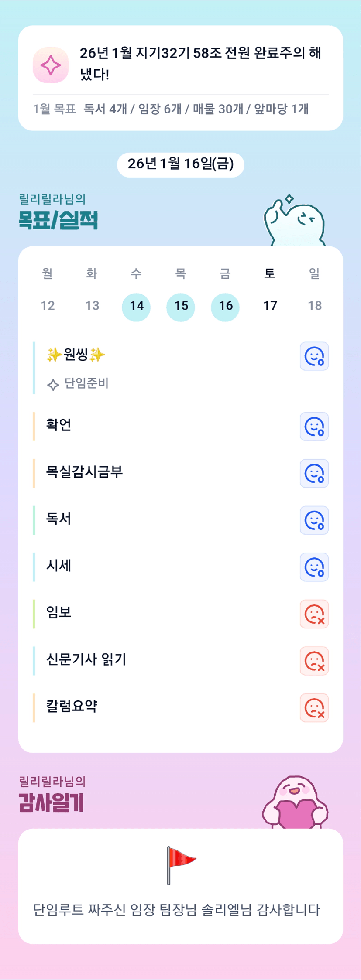The width and height of the screenshot is (361, 980).
Task: Click the small diamond icon beside 단임준비
Action: coord(53,385)
